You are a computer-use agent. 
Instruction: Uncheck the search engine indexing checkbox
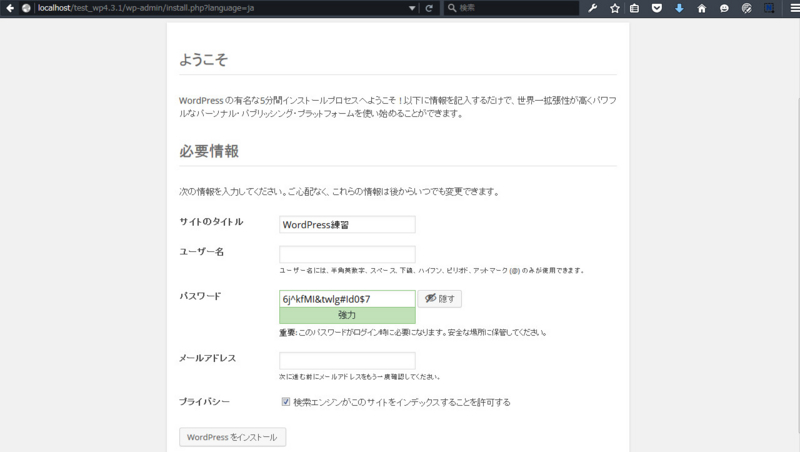(286, 401)
